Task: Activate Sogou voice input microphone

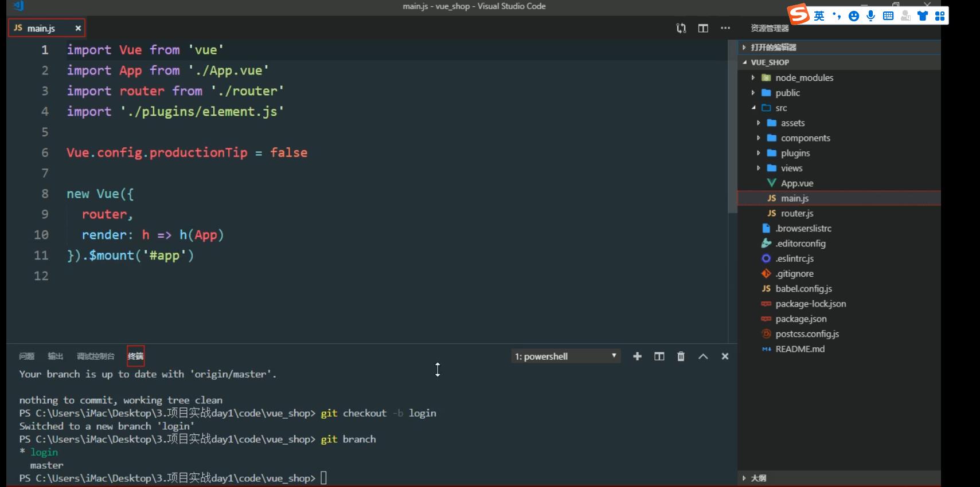Action: [x=871, y=16]
